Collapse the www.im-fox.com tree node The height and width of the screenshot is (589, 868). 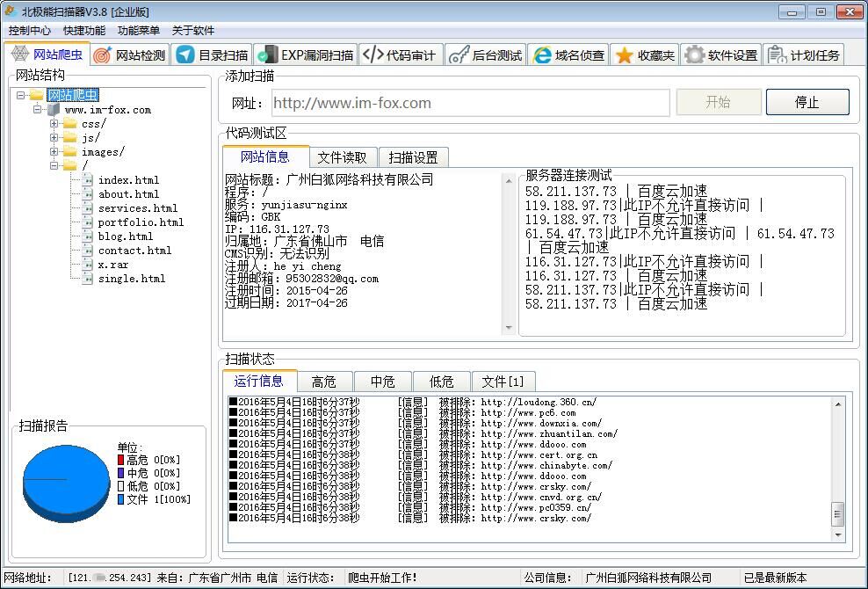pos(37,109)
